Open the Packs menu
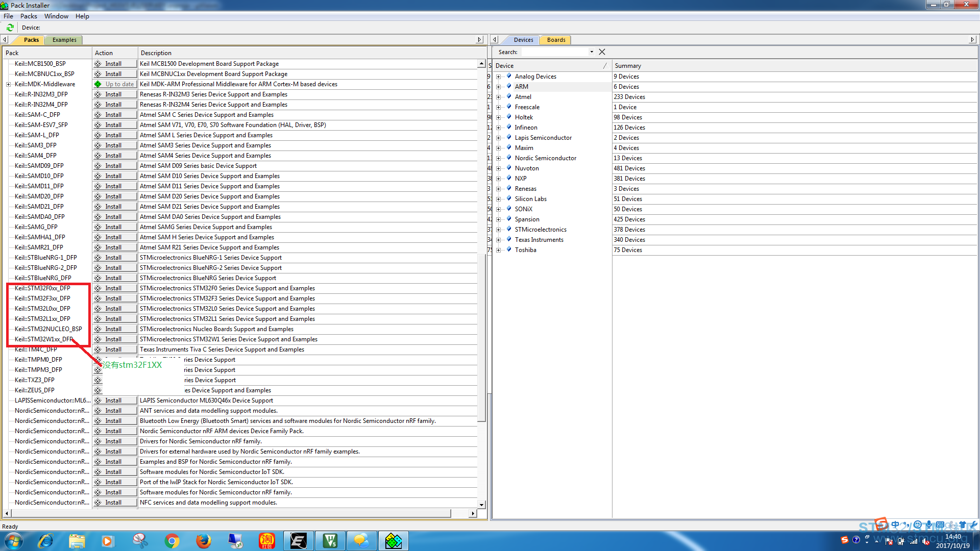Image resolution: width=980 pixels, height=551 pixels. coord(29,16)
